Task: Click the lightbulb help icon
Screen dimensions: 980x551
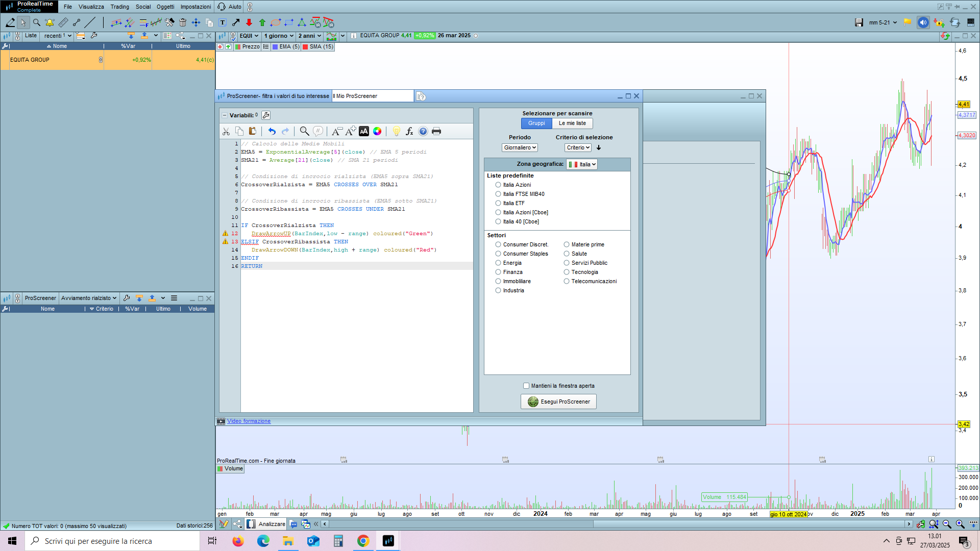Action: coord(396,132)
